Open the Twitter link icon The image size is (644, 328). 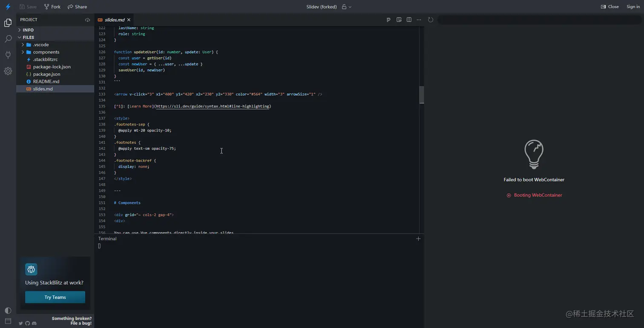20,323
